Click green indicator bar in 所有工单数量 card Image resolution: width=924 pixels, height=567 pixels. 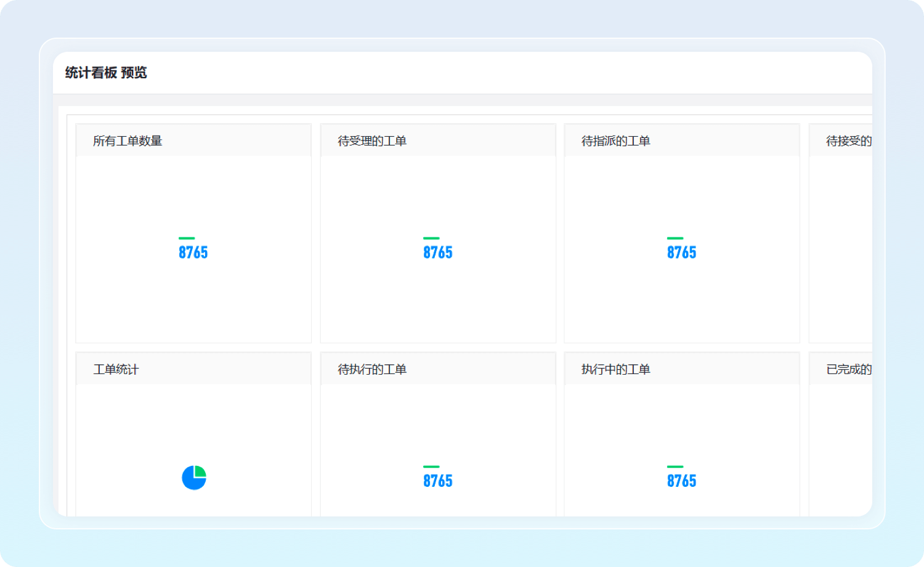pos(187,239)
